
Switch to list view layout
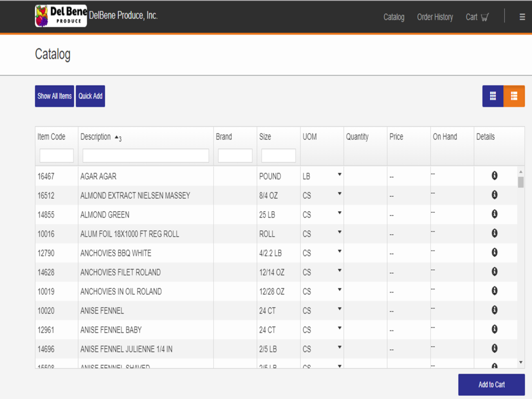click(x=514, y=96)
